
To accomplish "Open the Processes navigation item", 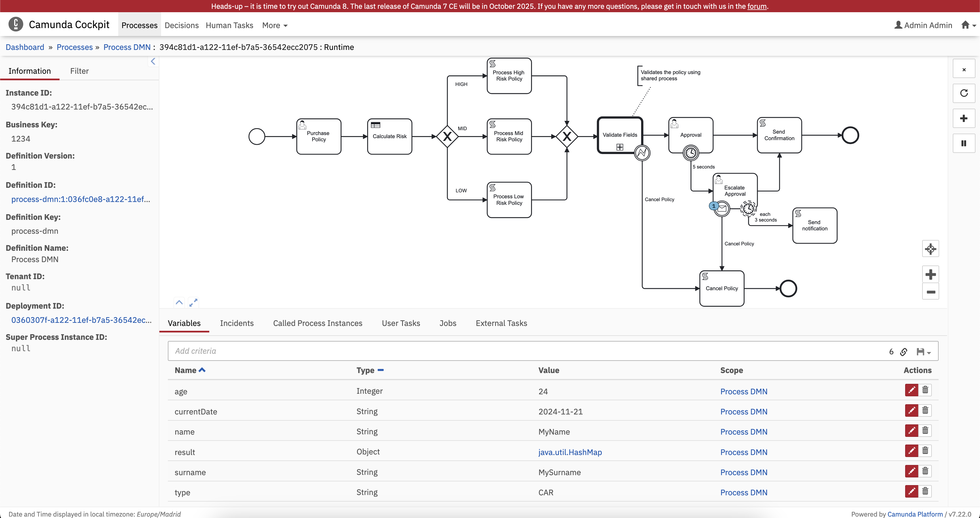I will point(139,25).
